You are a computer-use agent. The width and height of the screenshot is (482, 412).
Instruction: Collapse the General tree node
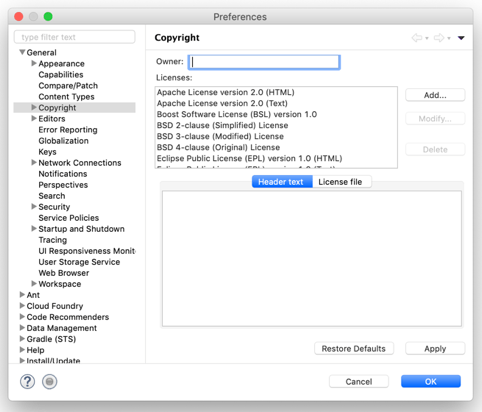(x=22, y=52)
